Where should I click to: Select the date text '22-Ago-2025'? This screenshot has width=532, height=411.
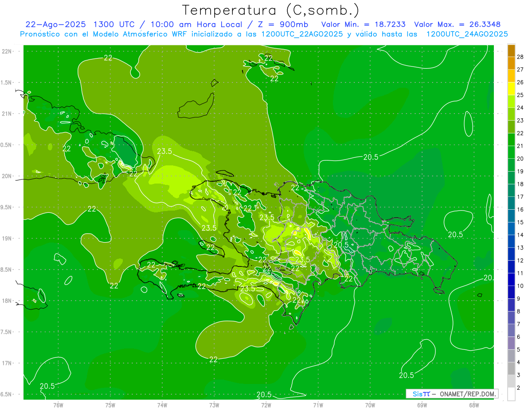[55, 24]
